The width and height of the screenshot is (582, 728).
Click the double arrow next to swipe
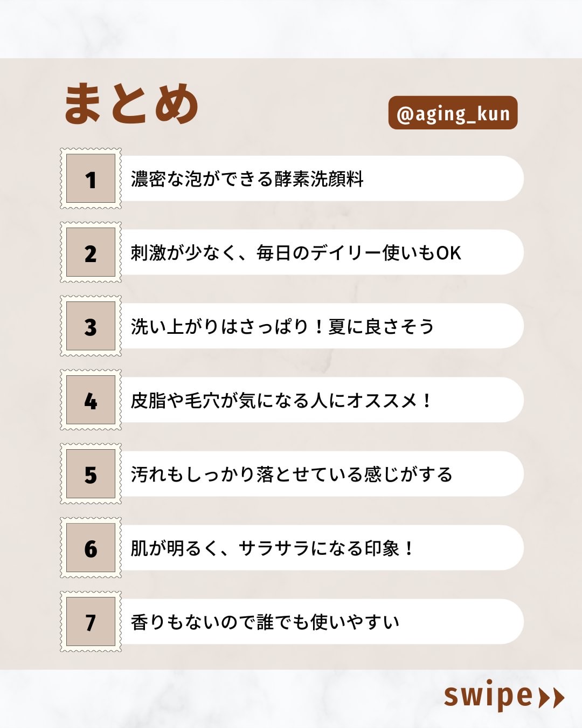[x=551, y=697]
